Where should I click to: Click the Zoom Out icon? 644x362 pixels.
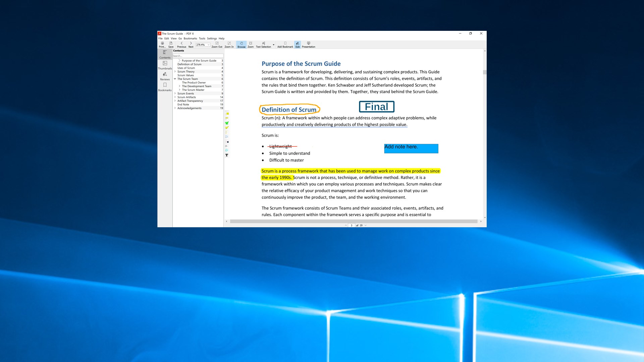pyautogui.click(x=217, y=44)
